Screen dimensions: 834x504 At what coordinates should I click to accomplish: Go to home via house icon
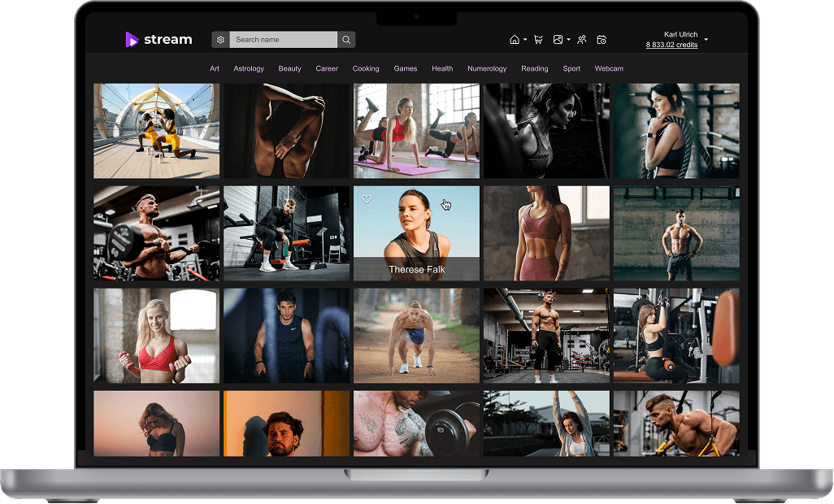pos(514,40)
